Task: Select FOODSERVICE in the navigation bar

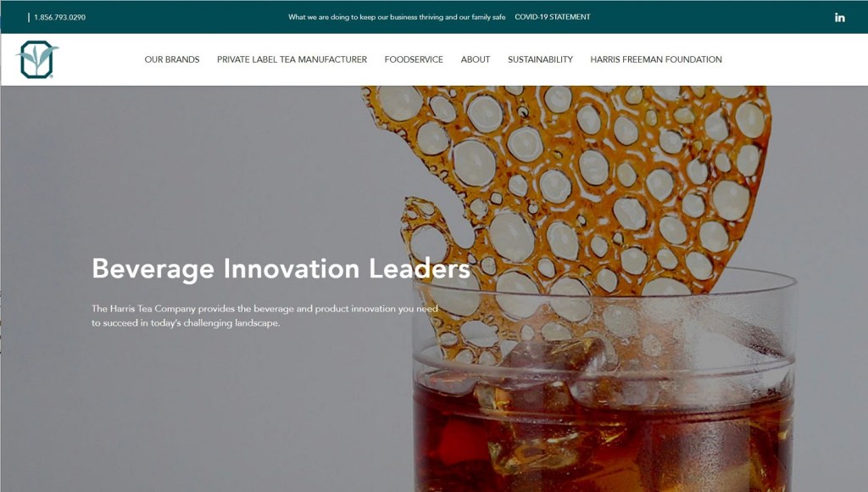Action: pyautogui.click(x=414, y=59)
